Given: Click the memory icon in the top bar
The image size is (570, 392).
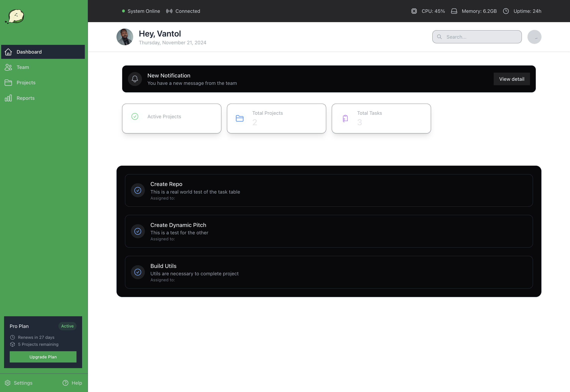Looking at the screenshot, I should 454,11.
